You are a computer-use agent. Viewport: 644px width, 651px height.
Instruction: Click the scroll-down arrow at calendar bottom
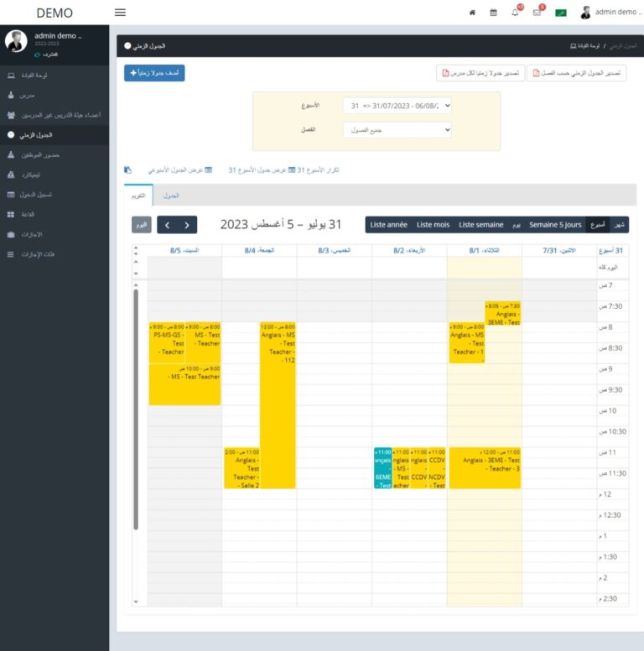tap(136, 602)
